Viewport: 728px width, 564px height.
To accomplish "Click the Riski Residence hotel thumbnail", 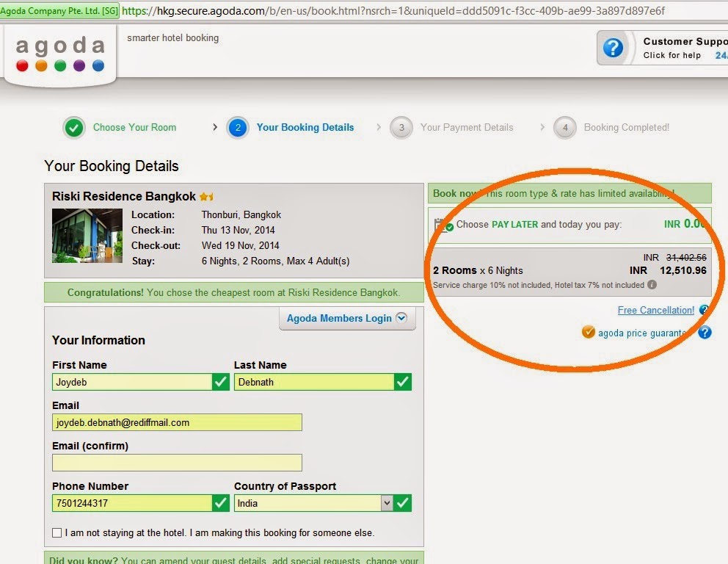I will 87,236.
